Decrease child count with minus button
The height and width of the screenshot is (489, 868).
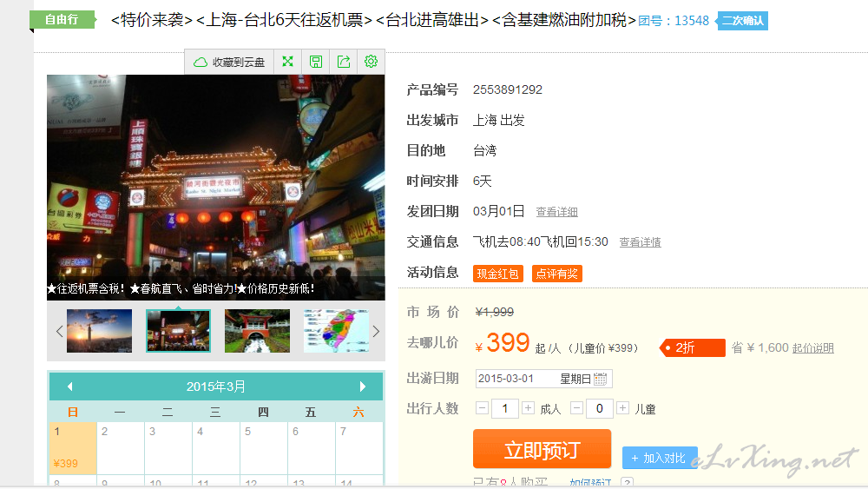tap(577, 409)
